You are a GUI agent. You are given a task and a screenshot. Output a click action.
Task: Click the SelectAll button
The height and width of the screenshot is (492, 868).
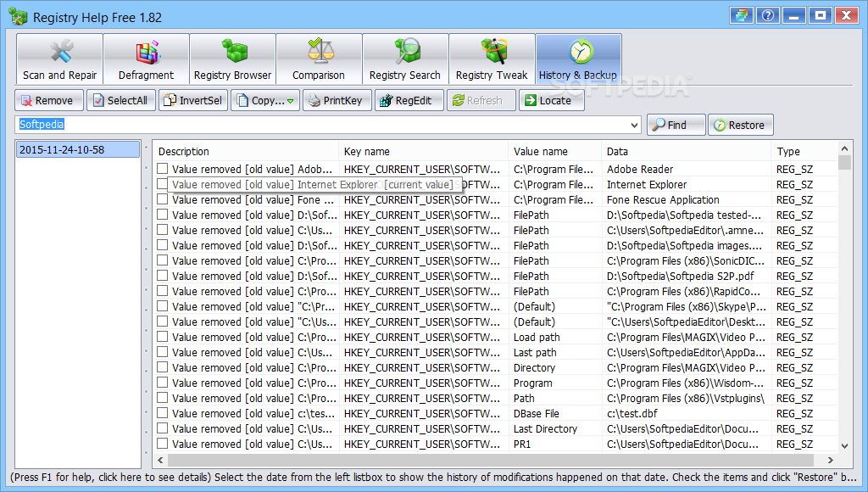[121, 100]
